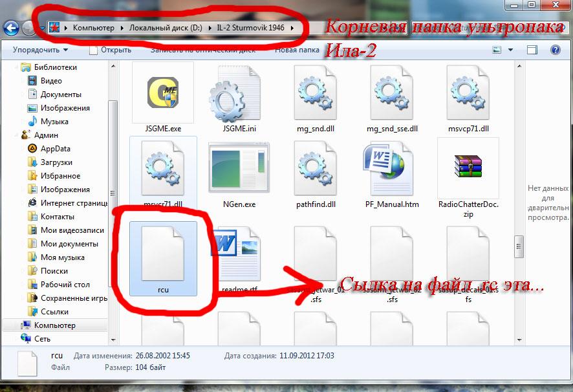Viewport: 573px width, 392px height.
Task: Select the PF_Manual.htm document icon
Action: point(388,169)
